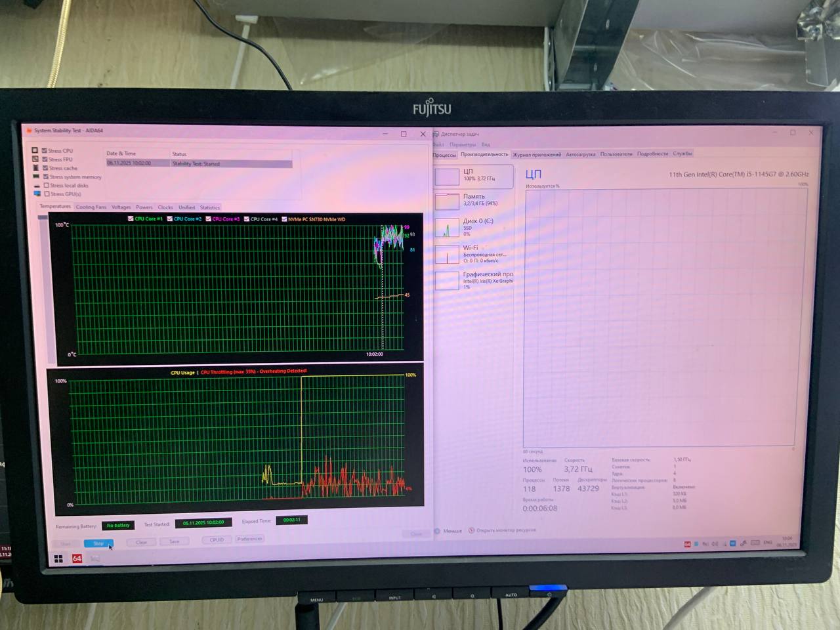Select the Графический процессор GPU entry
Image resolution: width=840 pixels, height=630 pixels.
click(447, 280)
